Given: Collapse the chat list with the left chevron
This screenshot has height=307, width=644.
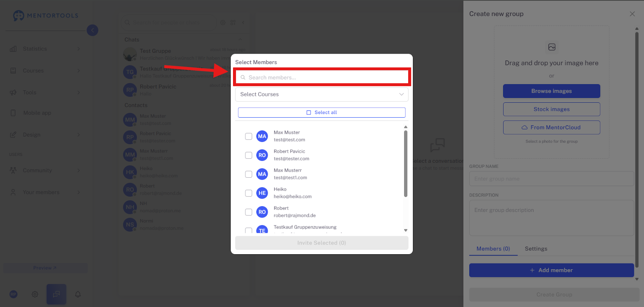Looking at the screenshot, I should coord(243,23).
